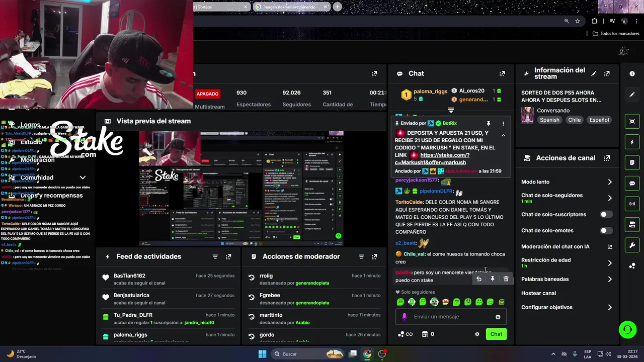Image resolution: width=644 pixels, height=362 pixels.
Task: Delete tabililo's chat message
Action: [x=506, y=279]
